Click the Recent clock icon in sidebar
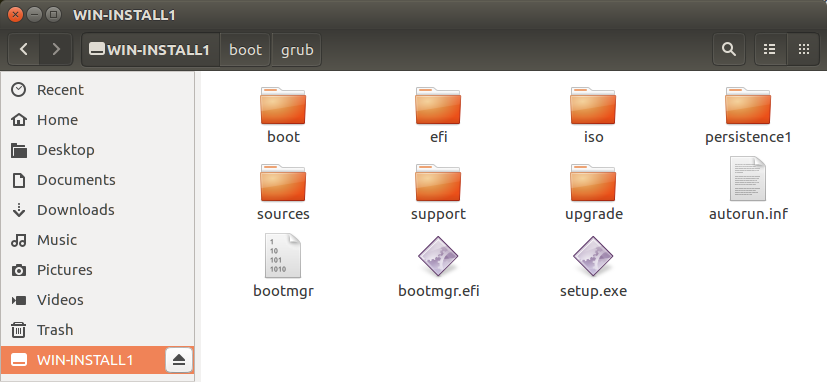The image size is (827, 382). 18,90
